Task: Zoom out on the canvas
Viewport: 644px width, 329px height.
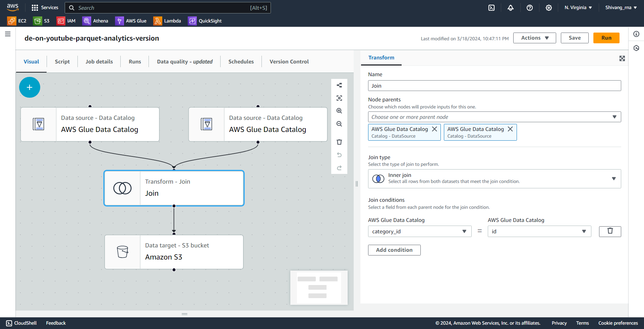Action: click(339, 124)
